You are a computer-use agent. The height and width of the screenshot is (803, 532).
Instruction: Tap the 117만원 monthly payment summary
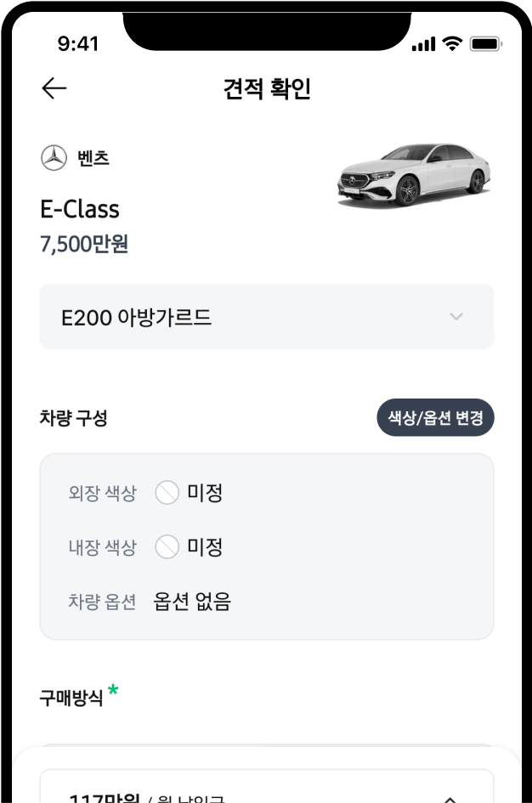coord(102,797)
